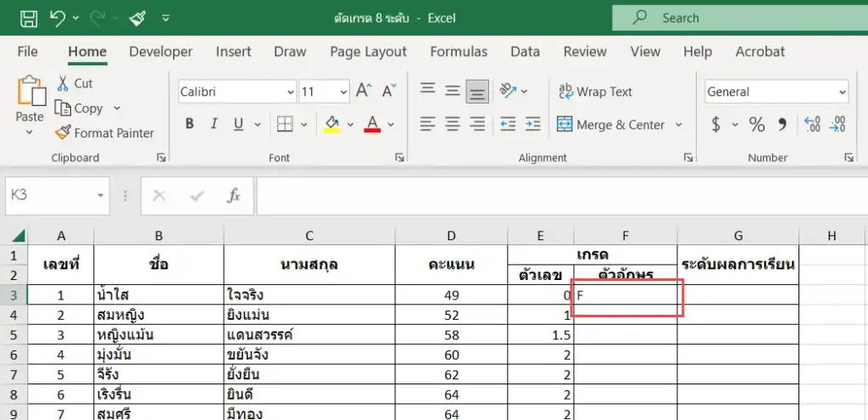Image resolution: width=868 pixels, height=420 pixels.
Task: Click the Paste clipboard icon
Action: (x=31, y=91)
